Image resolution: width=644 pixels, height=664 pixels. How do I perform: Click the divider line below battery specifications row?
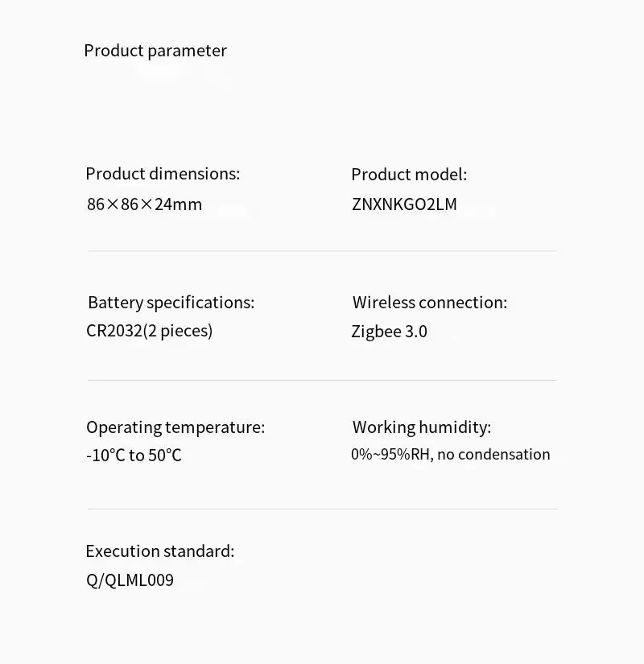coord(322,380)
